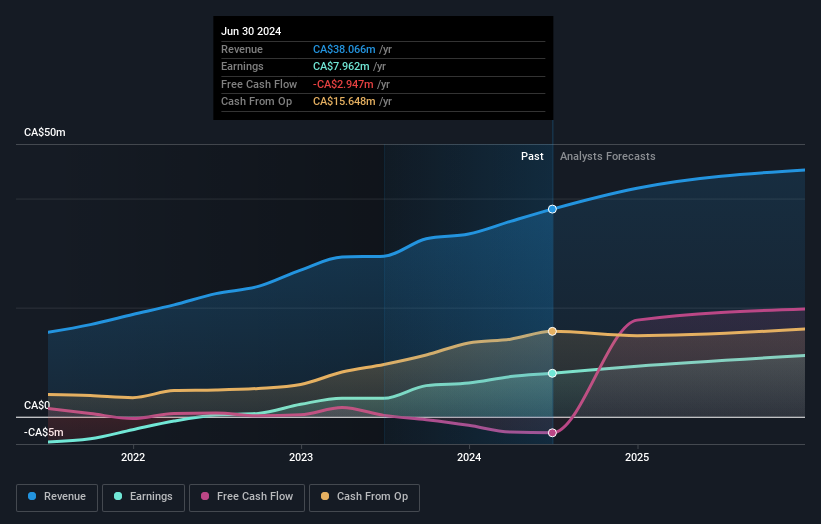The height and width of the screenshot is (524, 821).
Task: Click the Free Cash Flow row label in tooltip
Action: pos(259,84)
